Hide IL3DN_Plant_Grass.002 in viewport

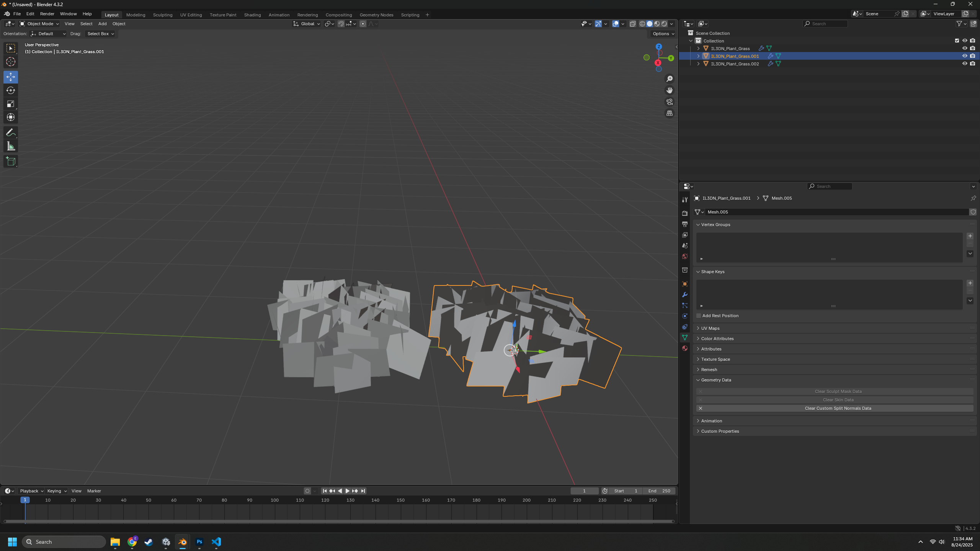tap(965, 64)
